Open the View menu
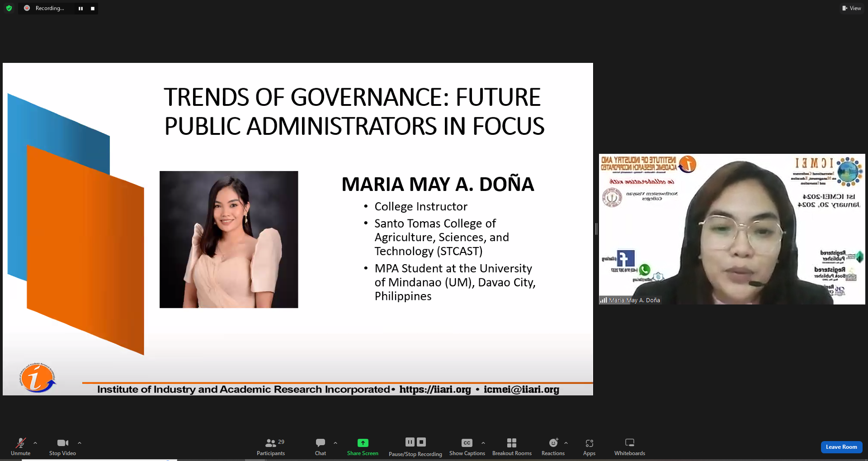The image size is (868, 461). click(x=851, y=8)
